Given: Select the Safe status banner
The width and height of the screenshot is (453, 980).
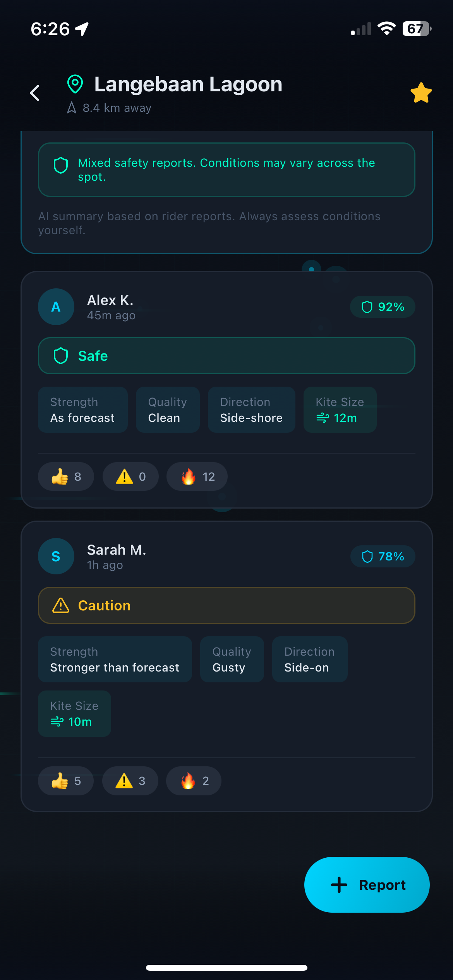Looking at the screenshot, I should tap(226, 355).
